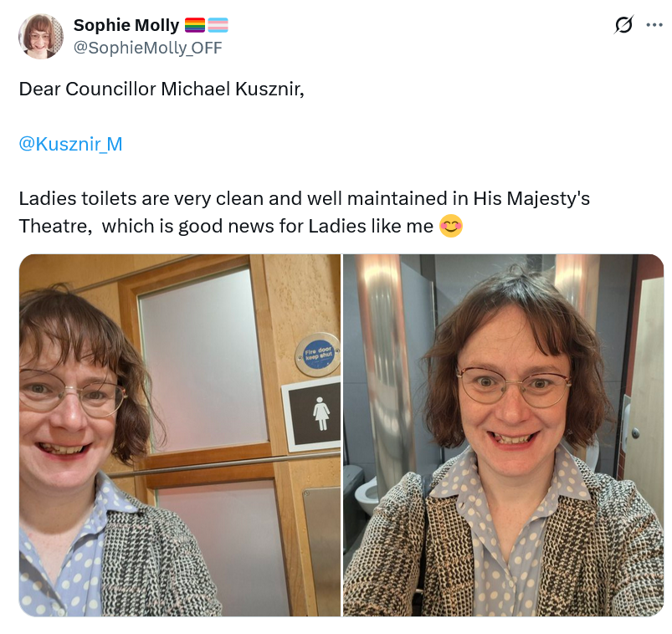
Task: Open the right photo inside the toilets
Action: 503,435
